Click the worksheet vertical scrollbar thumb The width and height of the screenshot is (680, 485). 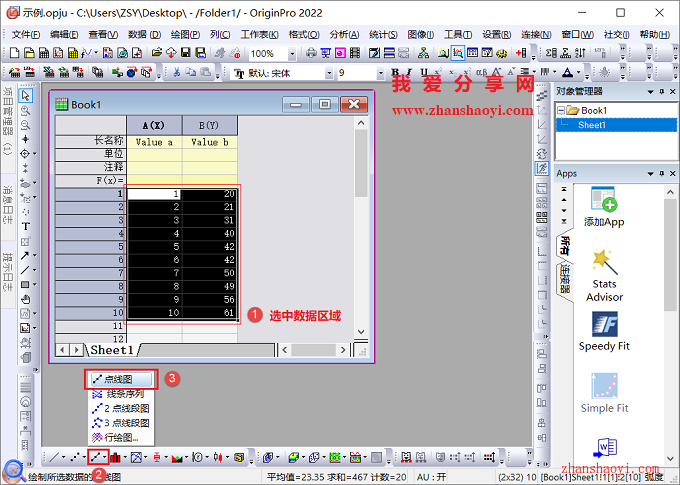click(361, 163)
